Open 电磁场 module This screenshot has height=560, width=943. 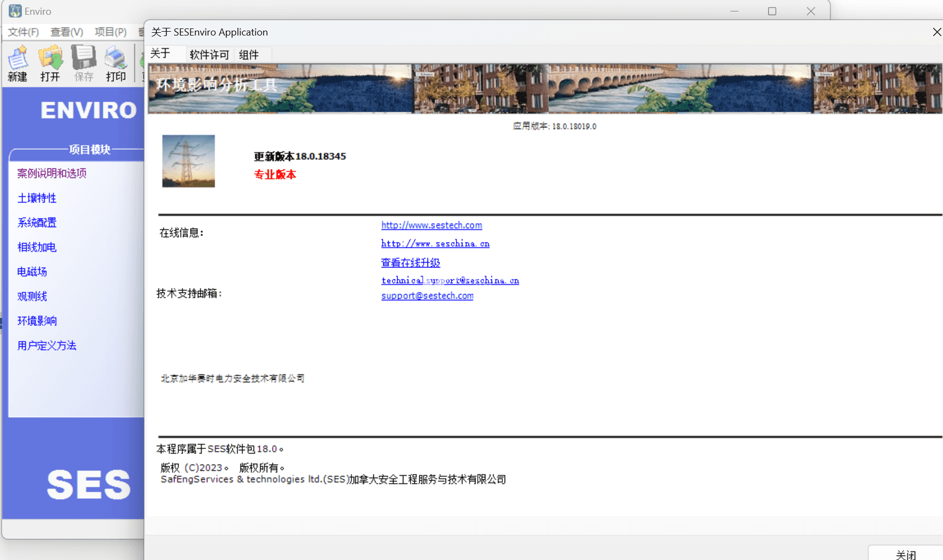coord(32,272)
